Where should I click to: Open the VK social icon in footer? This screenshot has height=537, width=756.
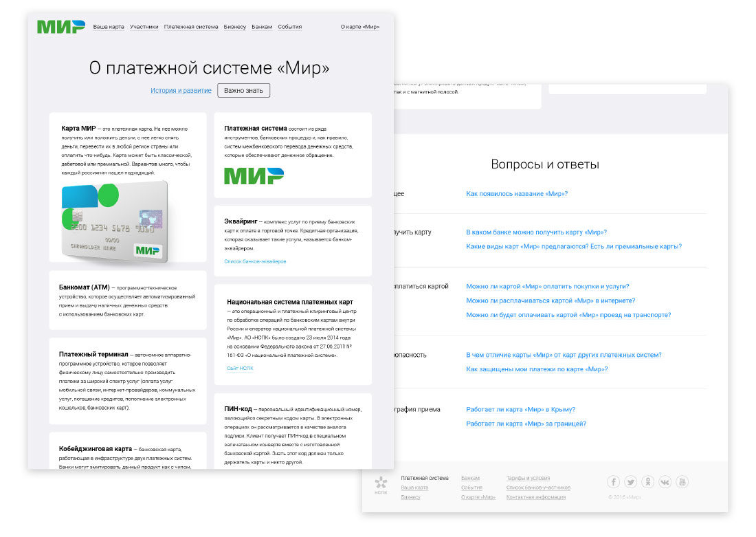point(665,482)
